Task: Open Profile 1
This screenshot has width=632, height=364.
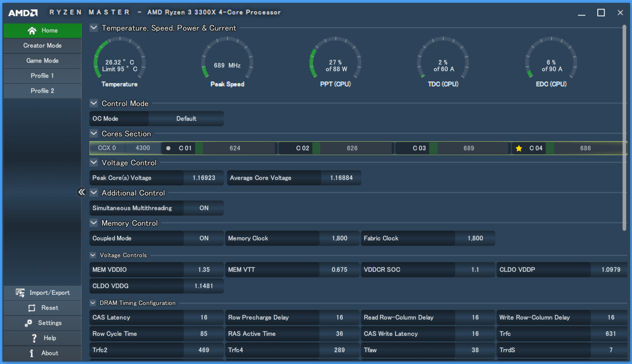Action: click(43, 75)
